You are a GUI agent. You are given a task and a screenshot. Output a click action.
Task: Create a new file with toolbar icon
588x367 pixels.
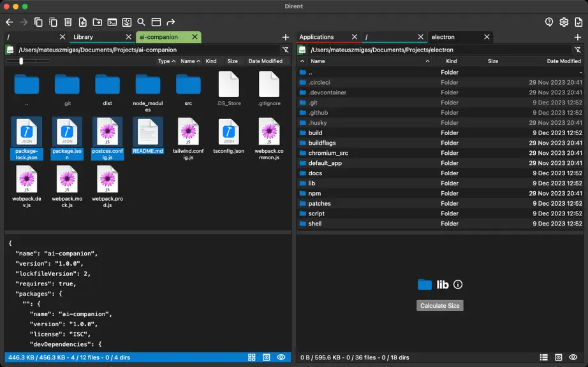pyautogui.click(x=82, y=22)
